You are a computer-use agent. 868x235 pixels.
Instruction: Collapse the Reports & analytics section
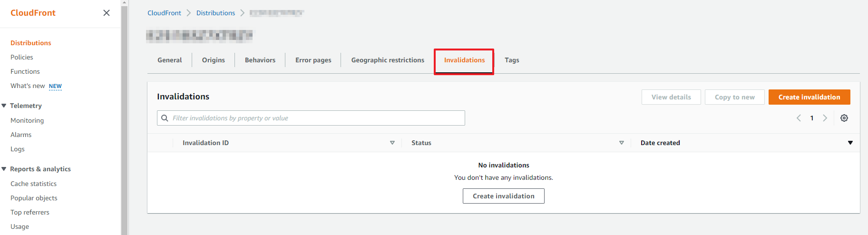(x=4, y=169)
